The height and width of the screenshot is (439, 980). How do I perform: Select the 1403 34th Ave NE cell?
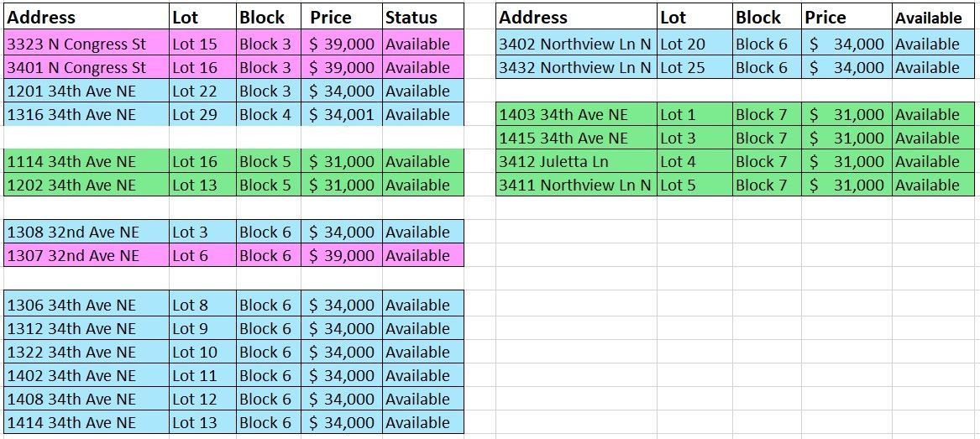(x=576, y=115)
